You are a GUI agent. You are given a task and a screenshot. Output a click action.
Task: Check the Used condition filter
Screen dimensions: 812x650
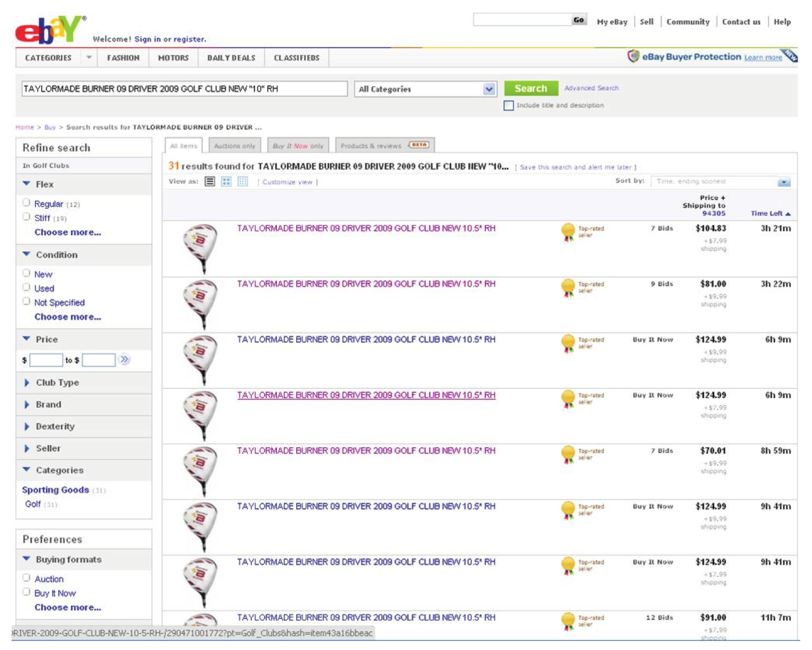[26, 287]
